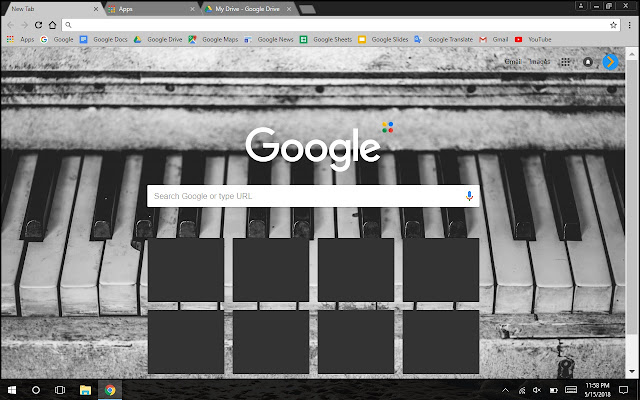Open the Gmail bookmark in bookmarks bar
Viewport: 640px width, 400px height.
(x=493, y=39)
